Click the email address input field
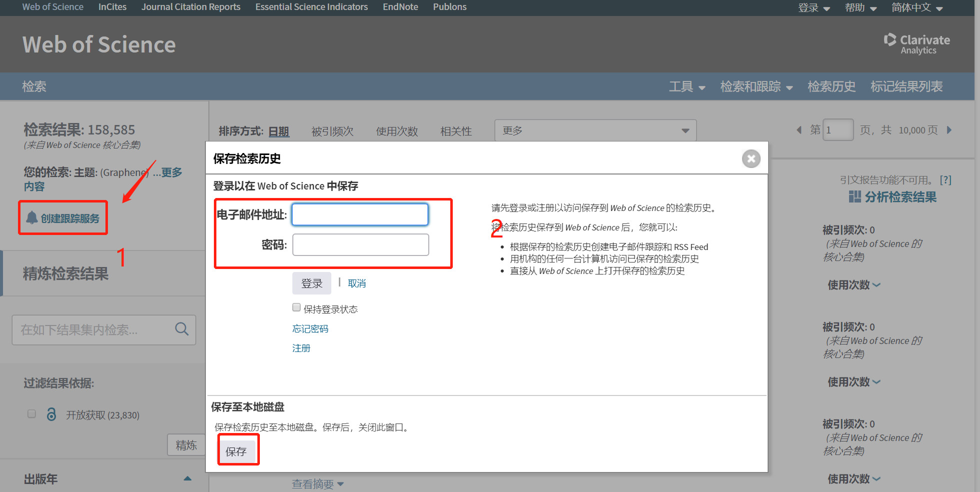Screen dimensions: 980x492 click(360, 214)
